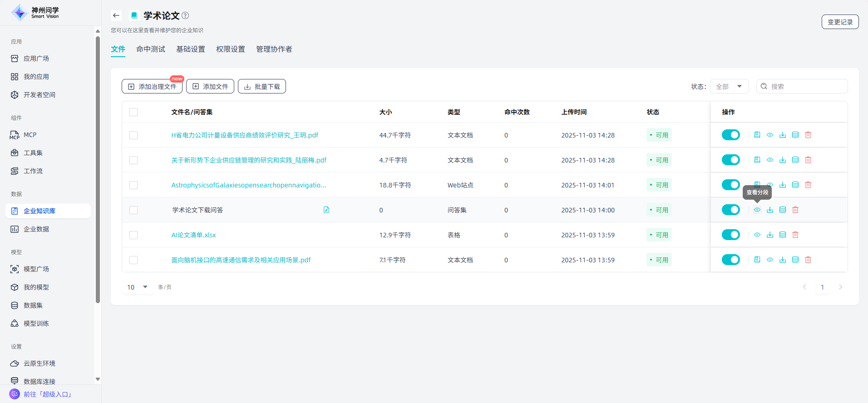This screenshot has height=403, width=868.
Task: Click the edit icon beside 学术论文下载问答
Action: pos(326,210)
